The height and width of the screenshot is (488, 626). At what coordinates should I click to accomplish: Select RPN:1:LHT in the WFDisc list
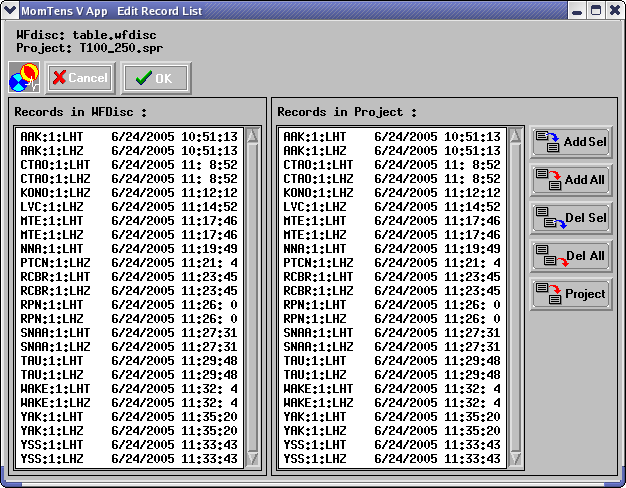pyautogui.click(x=129, y=304)
